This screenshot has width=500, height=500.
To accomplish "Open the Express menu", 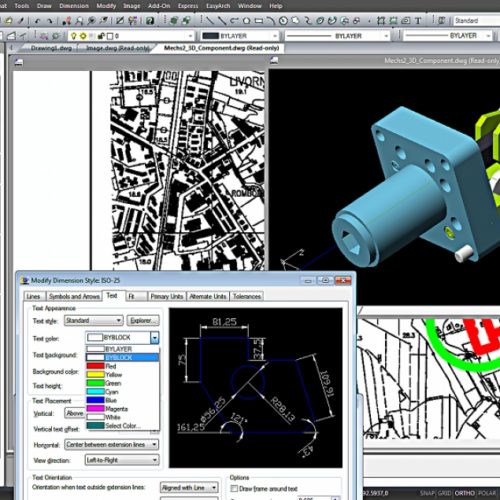I will (x=188, y=6).
